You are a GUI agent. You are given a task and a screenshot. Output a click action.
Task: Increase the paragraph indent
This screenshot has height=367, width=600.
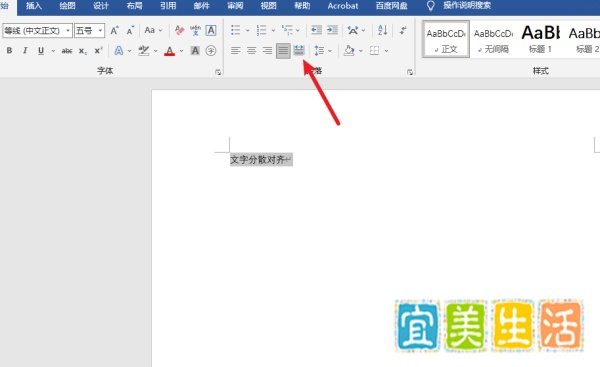point(332,30)
